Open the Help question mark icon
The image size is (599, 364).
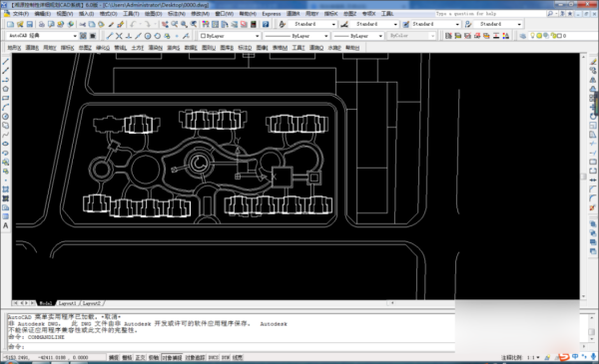point(266,24)
